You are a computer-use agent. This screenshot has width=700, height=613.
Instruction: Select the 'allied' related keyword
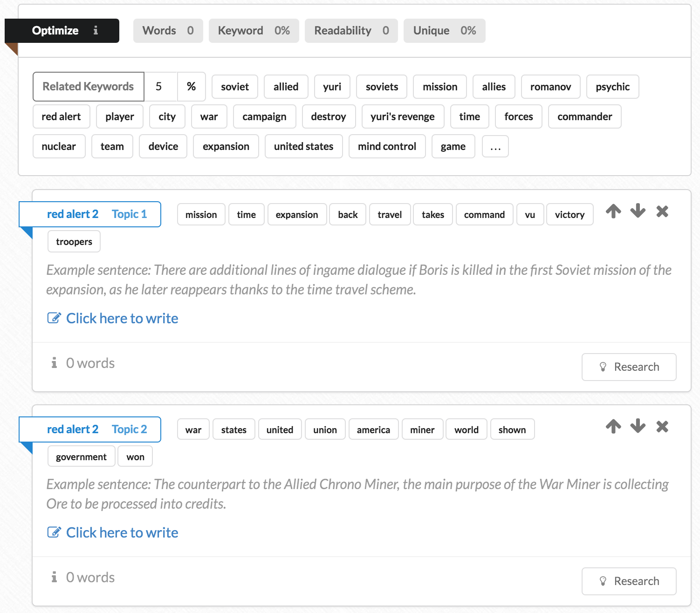(x=286, y=87)
